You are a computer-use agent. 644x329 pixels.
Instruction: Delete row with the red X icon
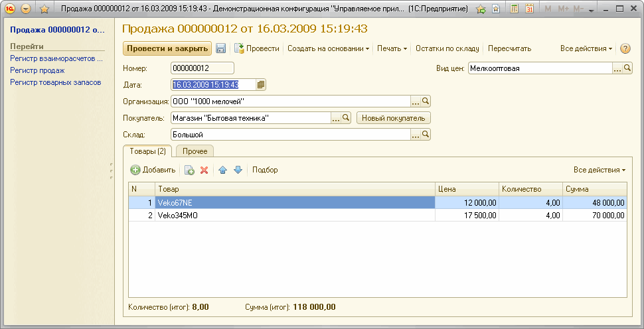point(204,170)
